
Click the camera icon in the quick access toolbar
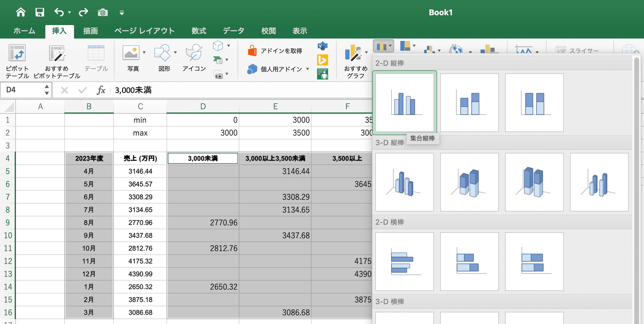click(103, 13)
